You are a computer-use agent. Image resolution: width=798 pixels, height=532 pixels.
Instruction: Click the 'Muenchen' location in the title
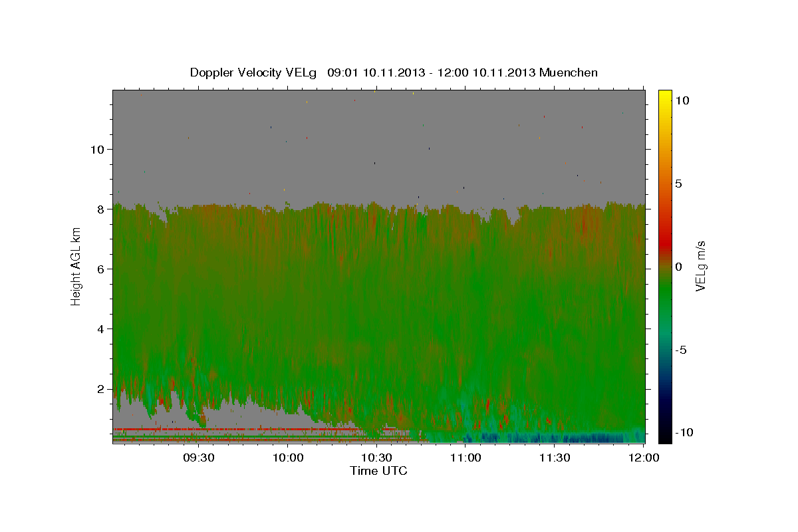coord(569,72)
